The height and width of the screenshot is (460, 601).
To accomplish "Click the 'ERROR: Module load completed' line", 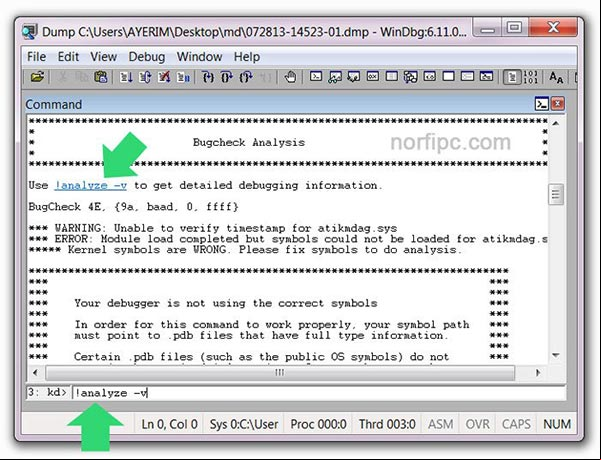I will (x=288, y=239).
